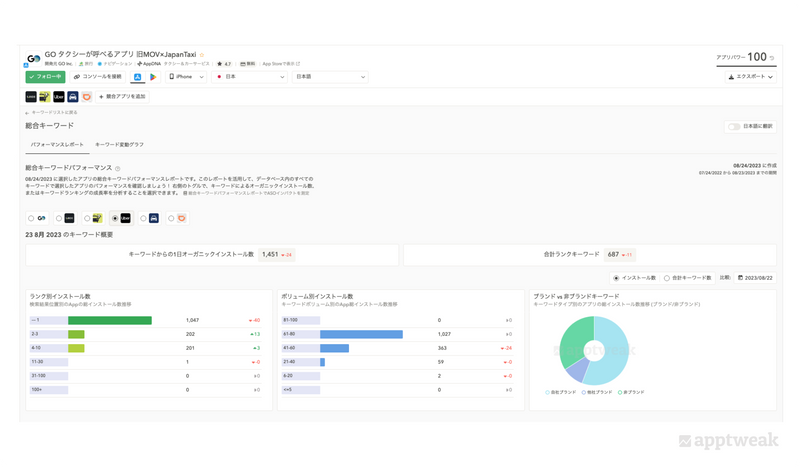
Task: Toggle the 日本語に翻訳 switch
Action: click(x=734, y=127)
